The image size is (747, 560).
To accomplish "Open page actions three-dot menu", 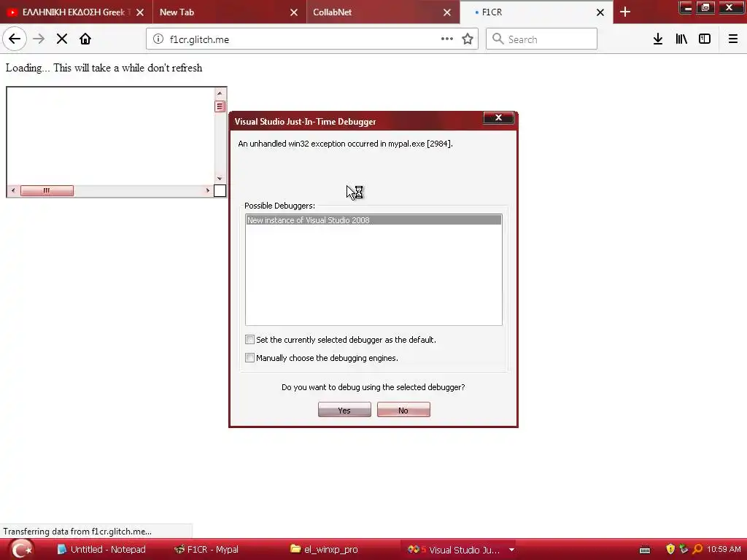I will tap(447, 39).
